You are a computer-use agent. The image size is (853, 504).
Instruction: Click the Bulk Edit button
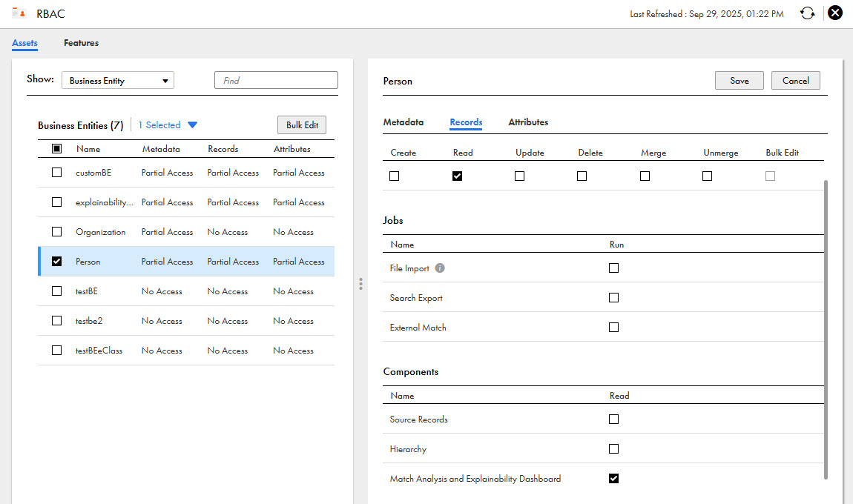tap(302, 125)
